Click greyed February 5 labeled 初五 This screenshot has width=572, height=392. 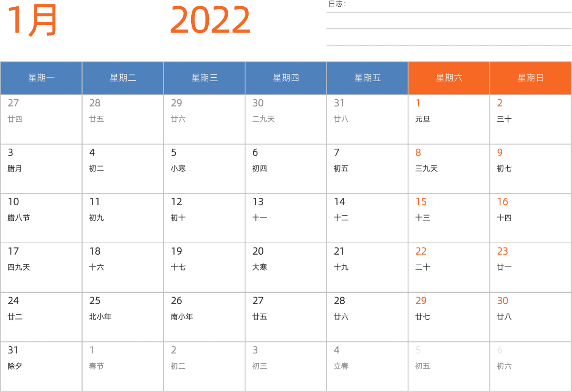(449, 367)
